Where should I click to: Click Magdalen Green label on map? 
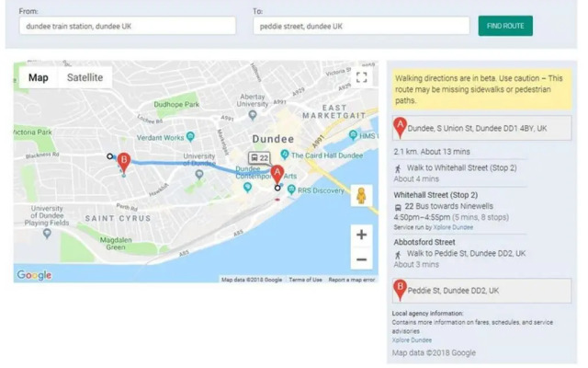point(116,243)
